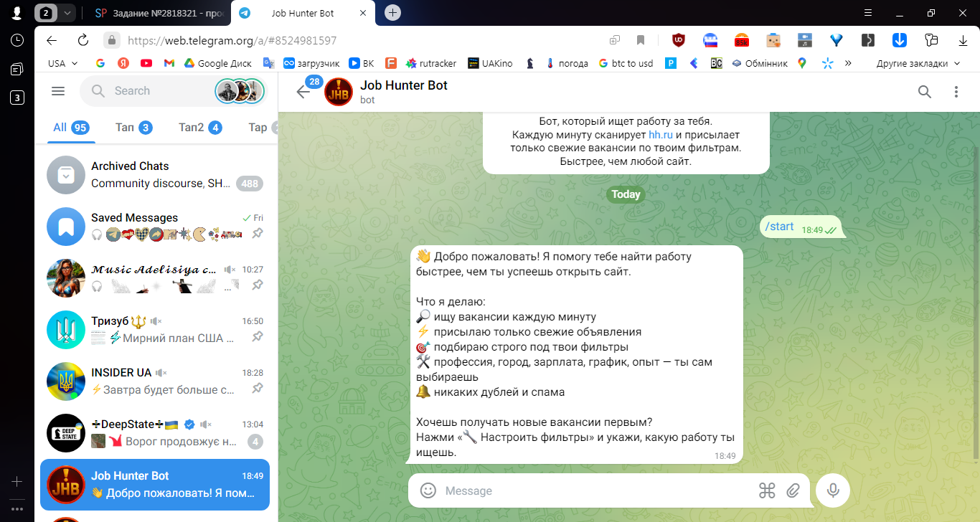Click the hh.ru link in bot description
The height and width of the screenshot is (522, 980).
coord(661,134)
